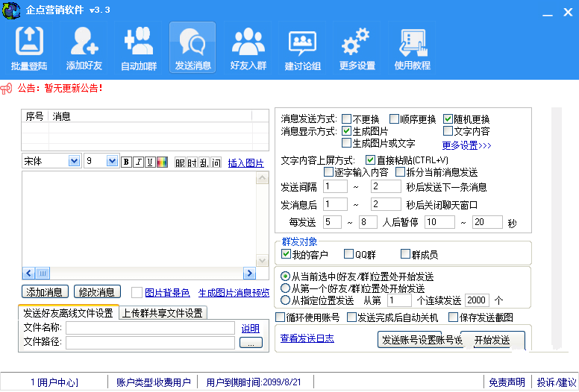Viewport: 579px width, 392px height.
Task: Open the 更多设置>>> link
Action: coord(467,145)
